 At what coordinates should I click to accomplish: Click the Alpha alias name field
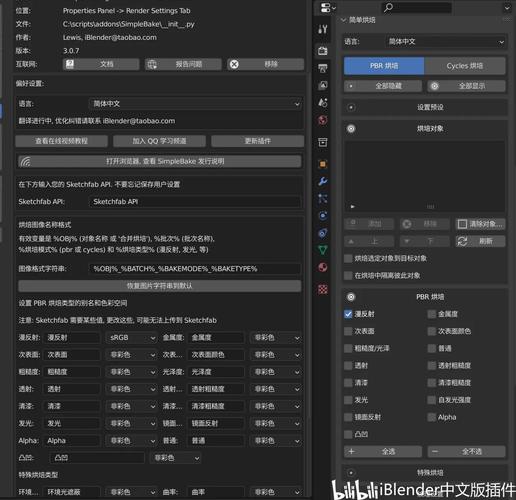point(72,441)
